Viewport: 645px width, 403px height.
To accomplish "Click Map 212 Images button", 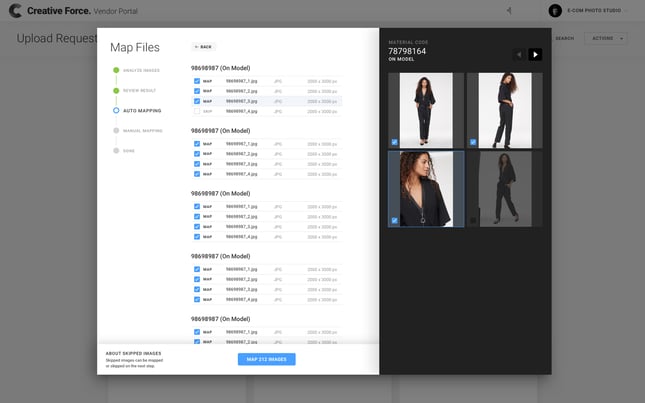I will 266,359.
